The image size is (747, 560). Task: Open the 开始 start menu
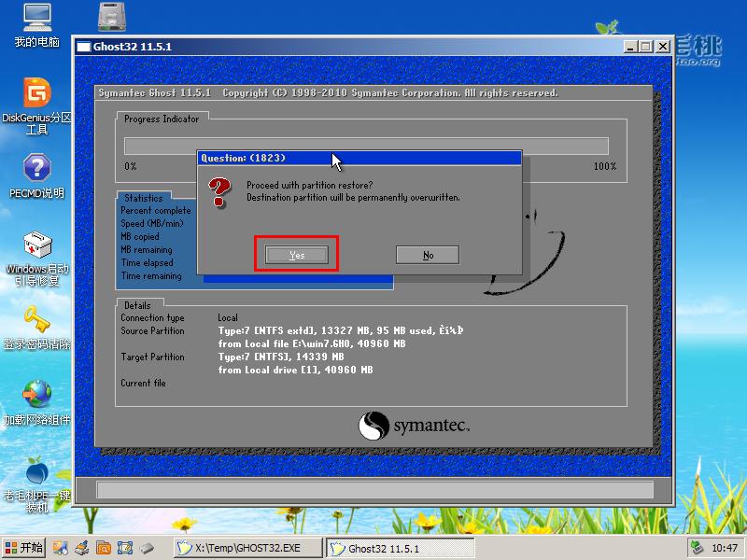[24, 548]
